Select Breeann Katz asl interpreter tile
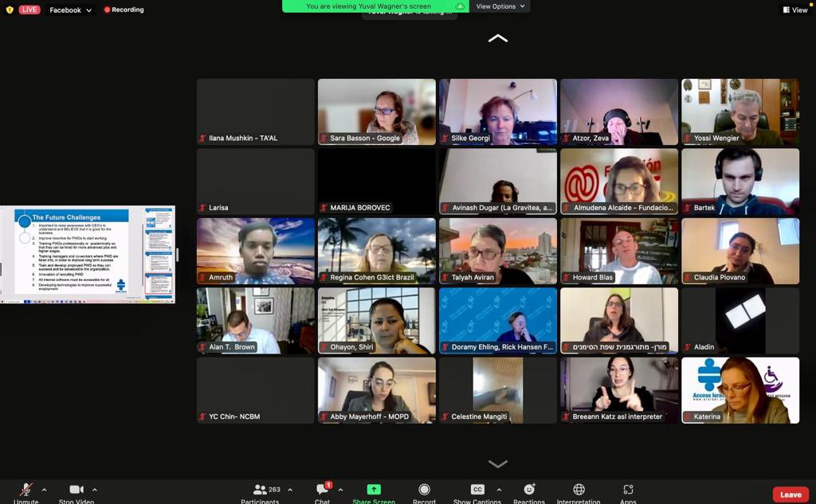 point(619,391)
